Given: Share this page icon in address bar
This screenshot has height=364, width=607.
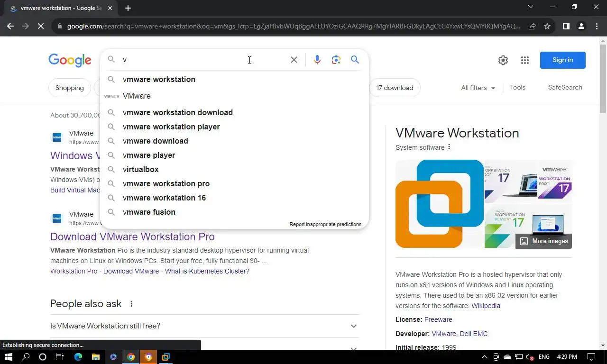Looking at the screenshot, I should [x=532, y=26].
